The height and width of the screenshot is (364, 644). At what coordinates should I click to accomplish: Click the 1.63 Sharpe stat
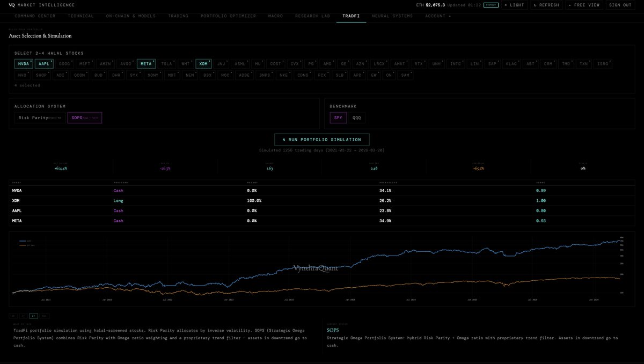click(x=270, y=168)
